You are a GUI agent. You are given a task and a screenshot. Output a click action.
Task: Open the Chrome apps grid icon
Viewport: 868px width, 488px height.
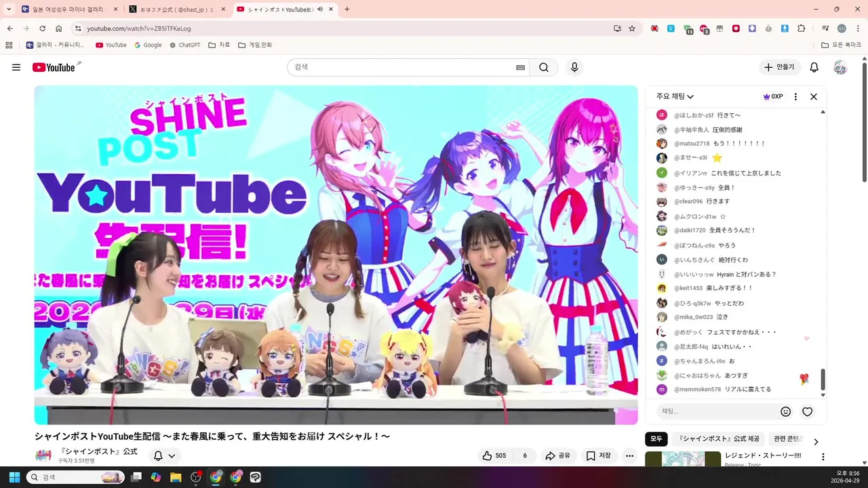(9, 45)
